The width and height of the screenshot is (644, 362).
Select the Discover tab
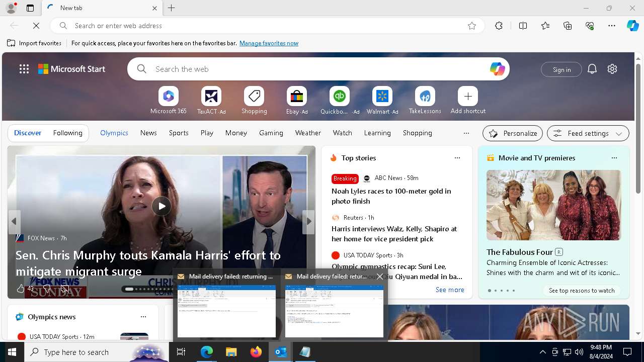pyautogui.click(x=28, y=133)
